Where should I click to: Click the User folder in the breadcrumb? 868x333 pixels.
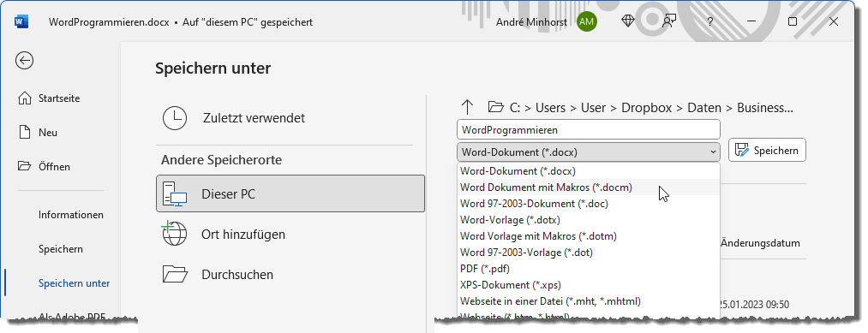[x=594, y=108]
